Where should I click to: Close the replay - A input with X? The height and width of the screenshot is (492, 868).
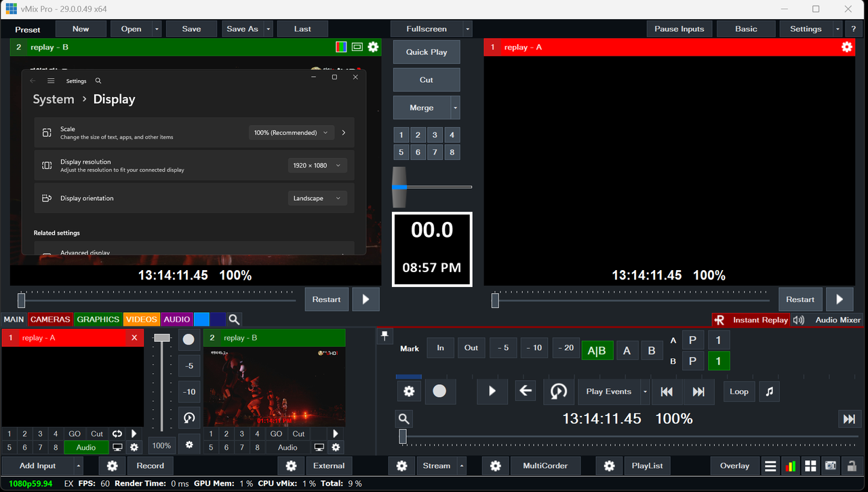(134, 337)
